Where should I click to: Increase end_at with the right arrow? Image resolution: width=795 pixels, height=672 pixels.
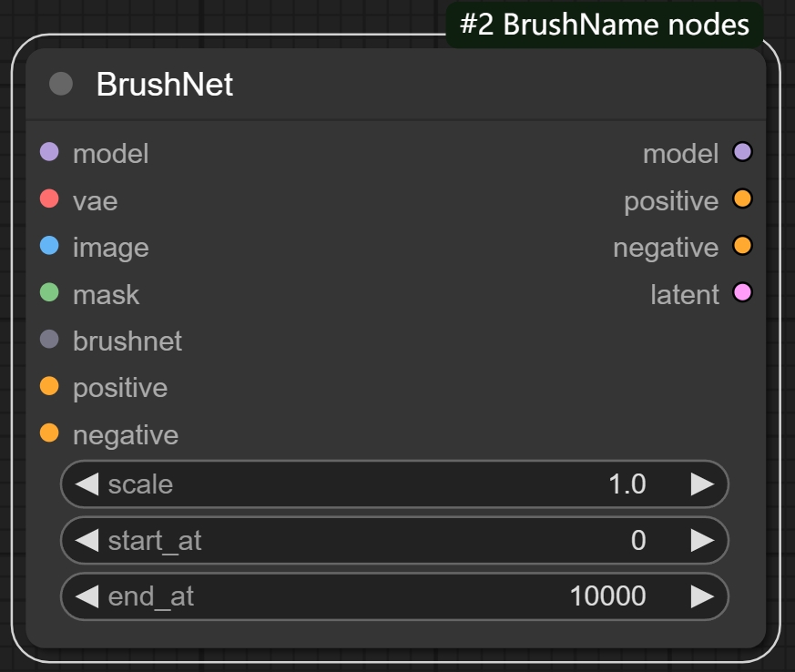[x=702, y=596]
